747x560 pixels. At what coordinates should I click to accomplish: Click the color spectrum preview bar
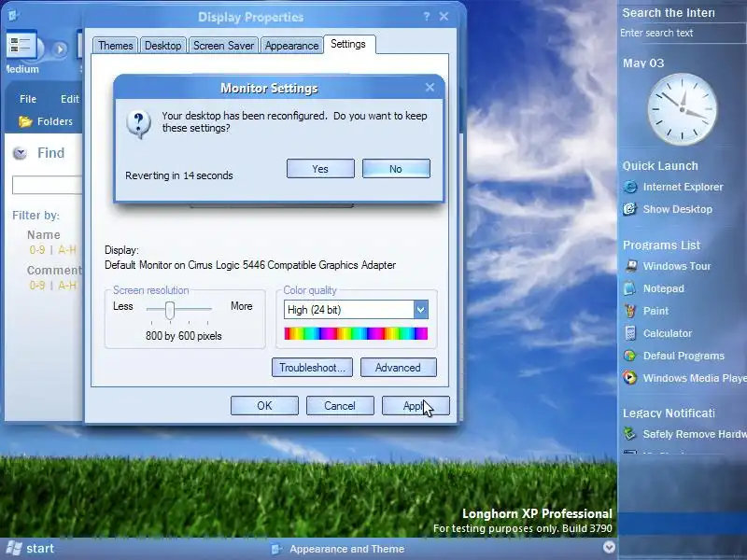(356, 333)
